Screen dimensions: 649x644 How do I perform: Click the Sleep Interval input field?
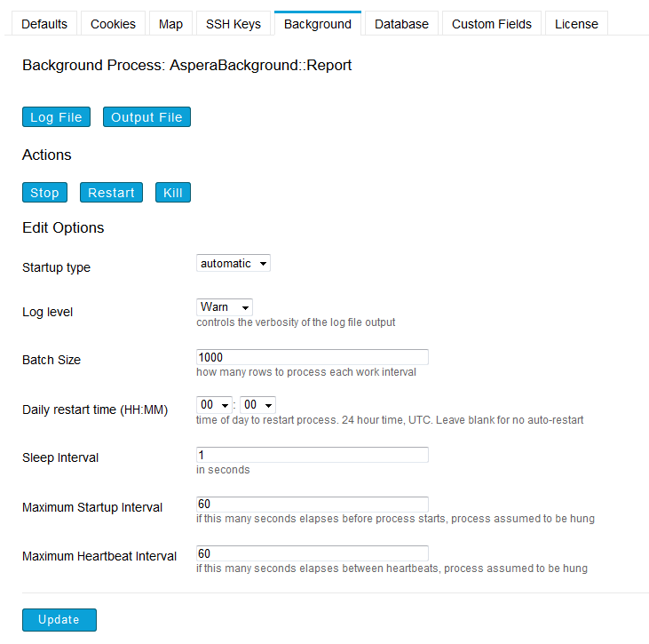[313, 455]
